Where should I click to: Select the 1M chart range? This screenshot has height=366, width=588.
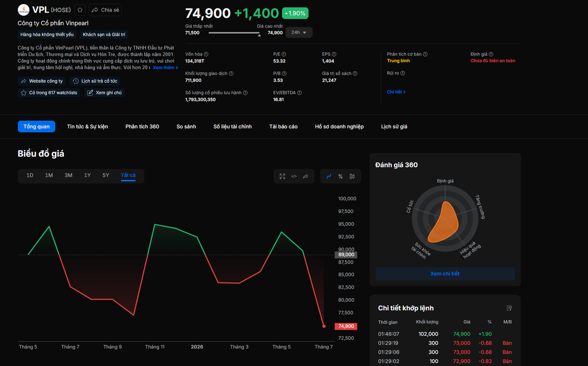coord(49,175)
